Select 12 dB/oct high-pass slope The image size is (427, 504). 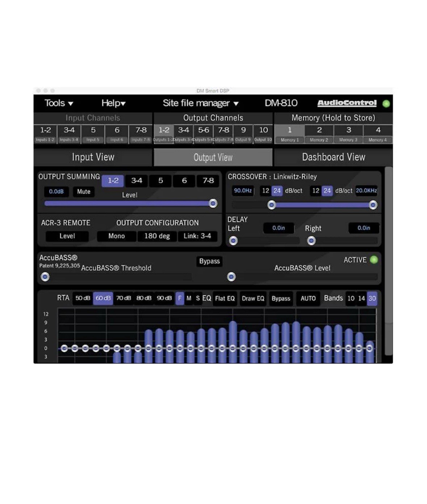point(265,191)
